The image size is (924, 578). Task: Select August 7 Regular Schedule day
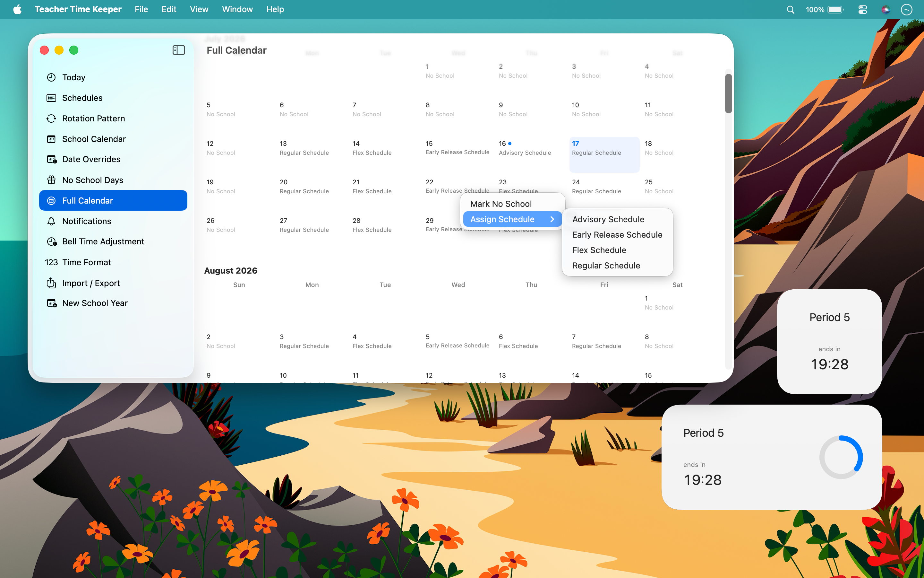(x=604, y=348)
